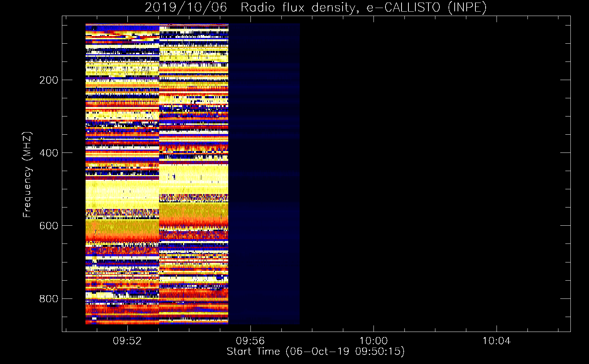Click the date "2019/10/06" in the title
The height and width of the screenshot is (364, 589).
(186, 7)
